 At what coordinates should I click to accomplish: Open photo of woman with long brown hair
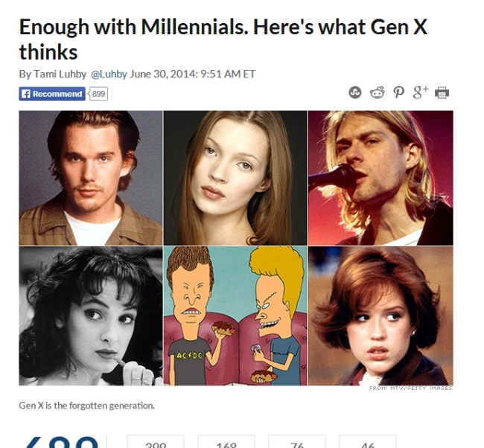pyautogui.click(x=235, y=178)
